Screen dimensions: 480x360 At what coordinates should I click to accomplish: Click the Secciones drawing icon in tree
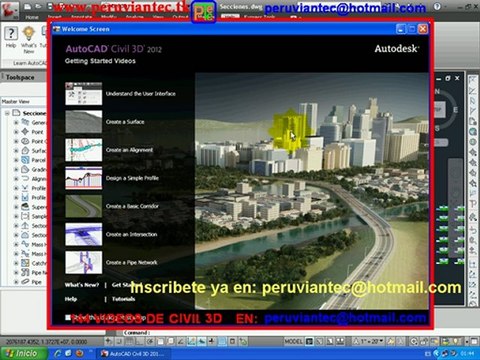click(x=16, y=113)
